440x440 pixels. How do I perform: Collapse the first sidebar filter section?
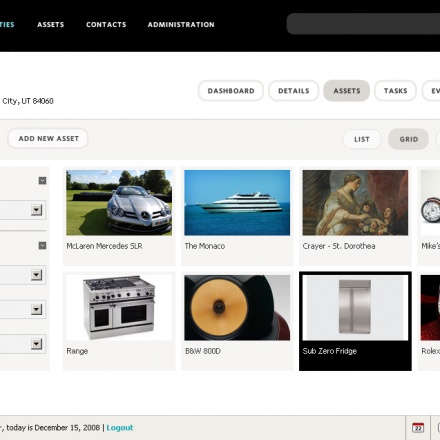coord(42,181)
